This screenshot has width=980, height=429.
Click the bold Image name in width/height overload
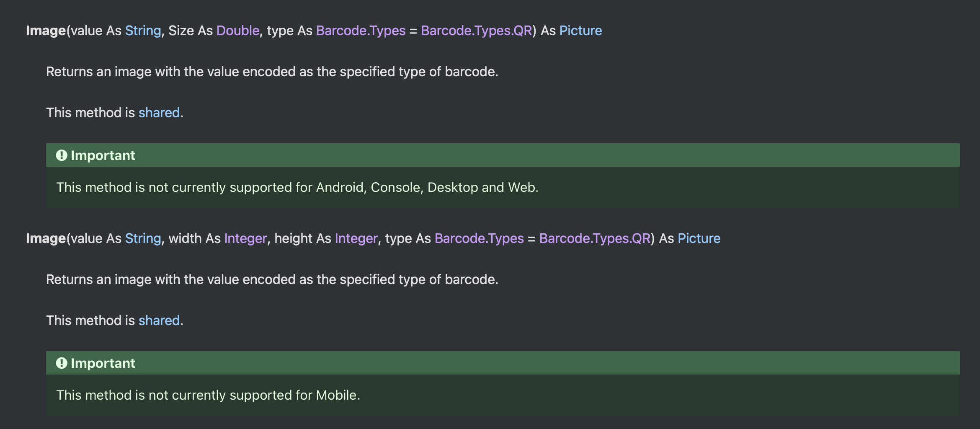[46, 238]
